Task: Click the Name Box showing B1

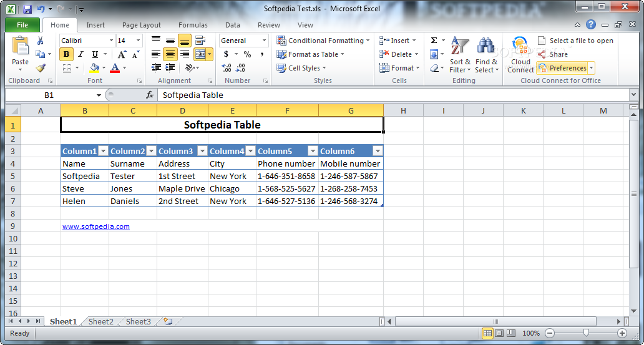Action: click(49, 95)
